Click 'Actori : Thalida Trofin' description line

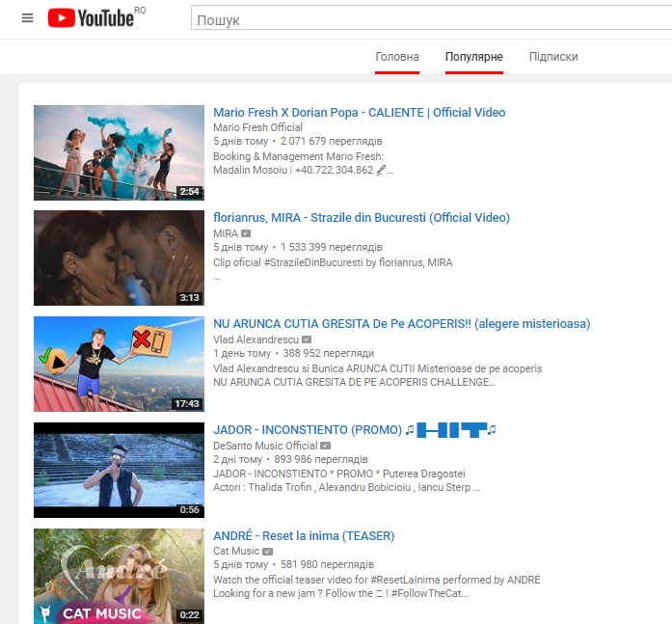point(346,487)
